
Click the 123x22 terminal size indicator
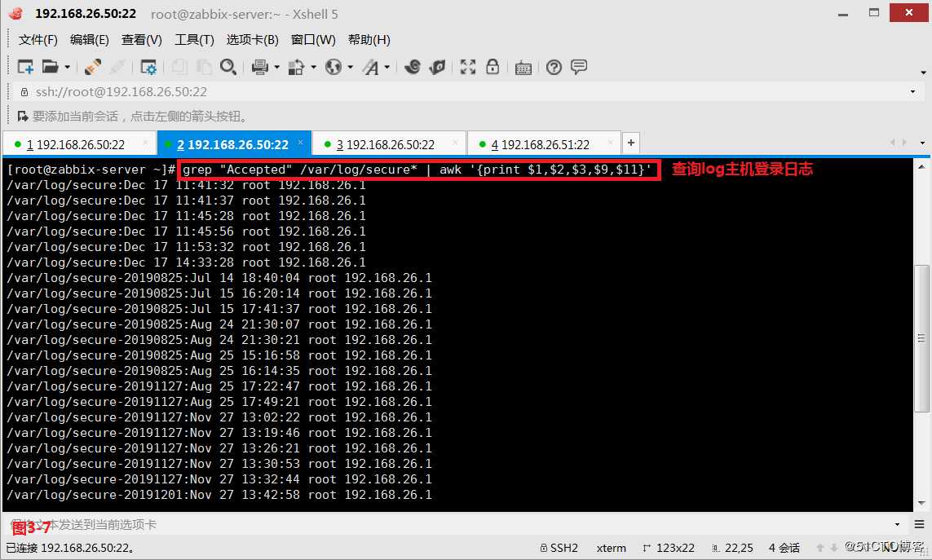coord(669,548)
